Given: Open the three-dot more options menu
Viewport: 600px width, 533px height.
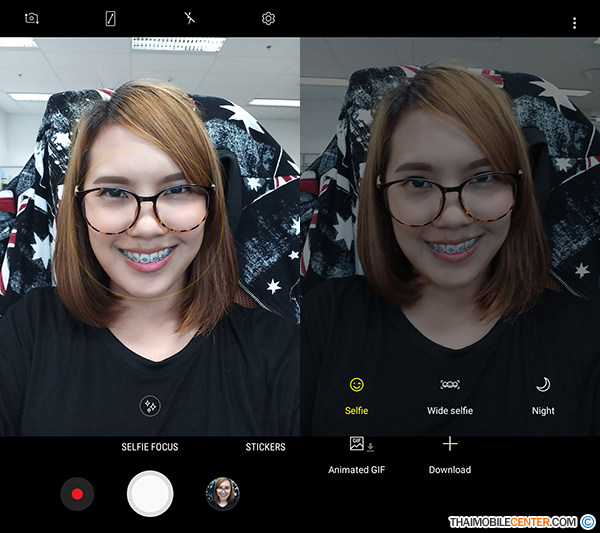Looking at the screenshot, I should click(574, 23).
